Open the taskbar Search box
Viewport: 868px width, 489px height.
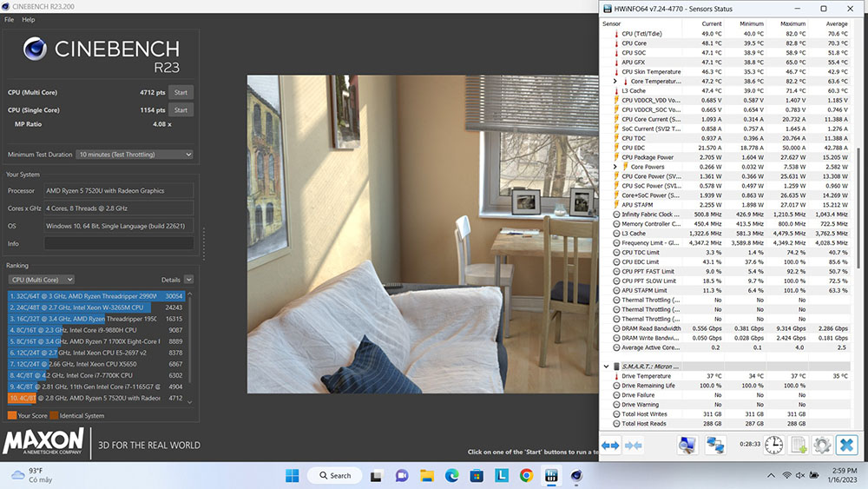point(335,475)
